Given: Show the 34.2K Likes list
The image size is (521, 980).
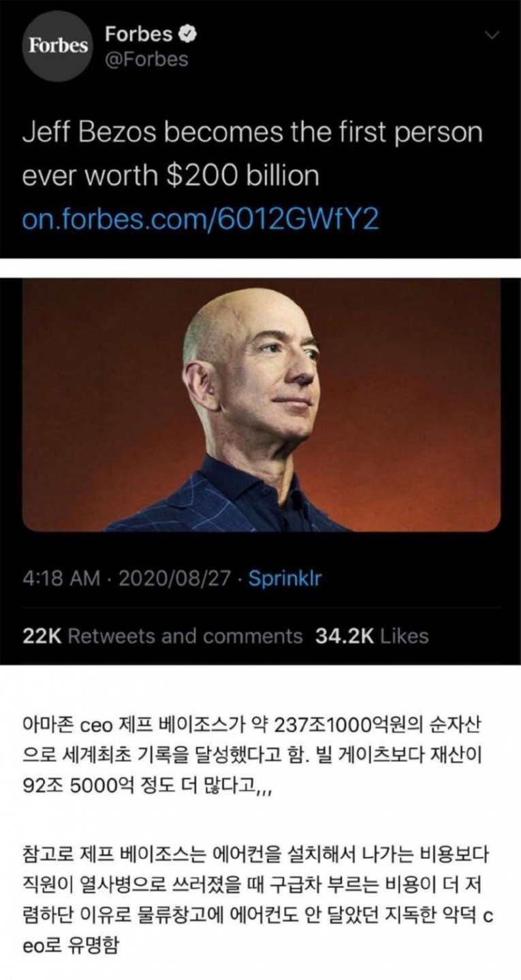Looking at the screenshot, I should pyautogui.click(x=372, y=636).
